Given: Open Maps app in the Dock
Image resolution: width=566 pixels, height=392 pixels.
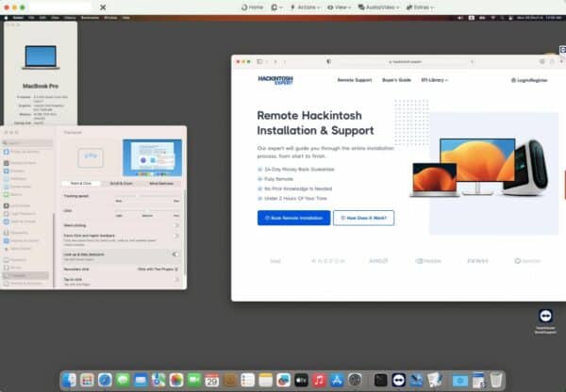Looking at the screenshot, I should [158, 380].
